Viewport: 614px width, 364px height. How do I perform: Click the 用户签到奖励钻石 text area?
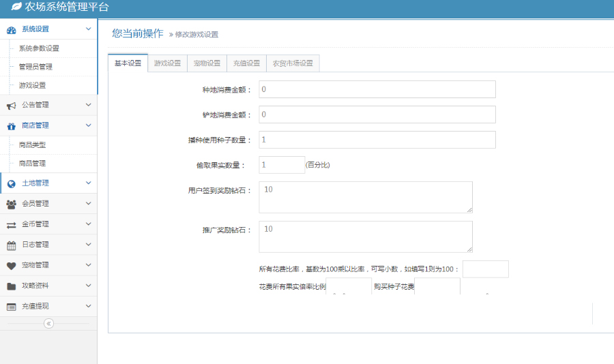point(365,197)
